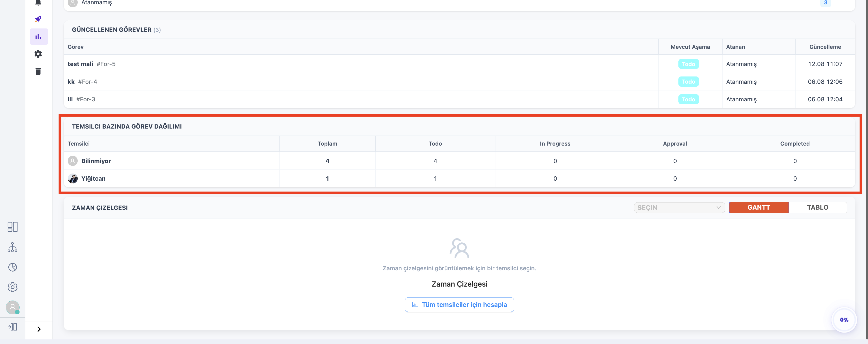Switch timeline view to GANTT

tap(759, 207)
